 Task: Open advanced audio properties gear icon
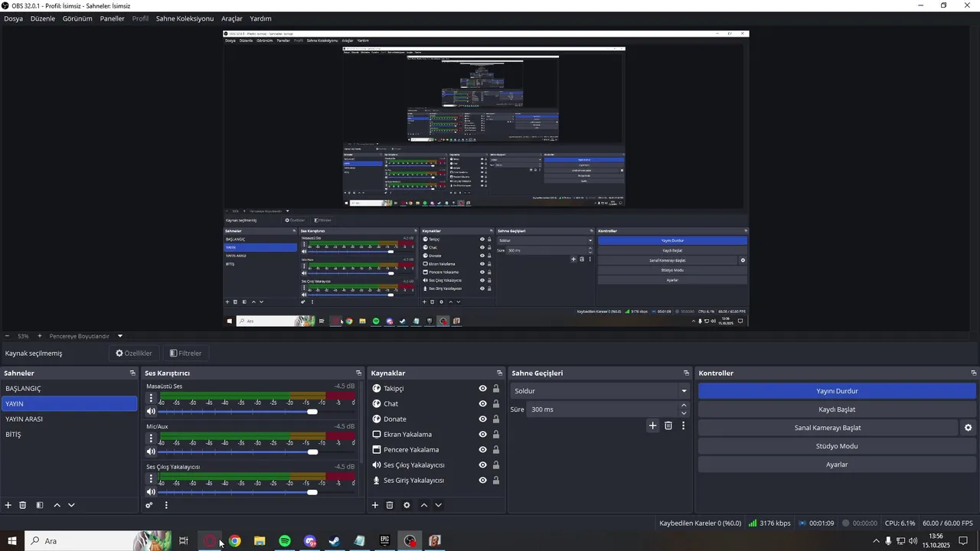(149, 505)
